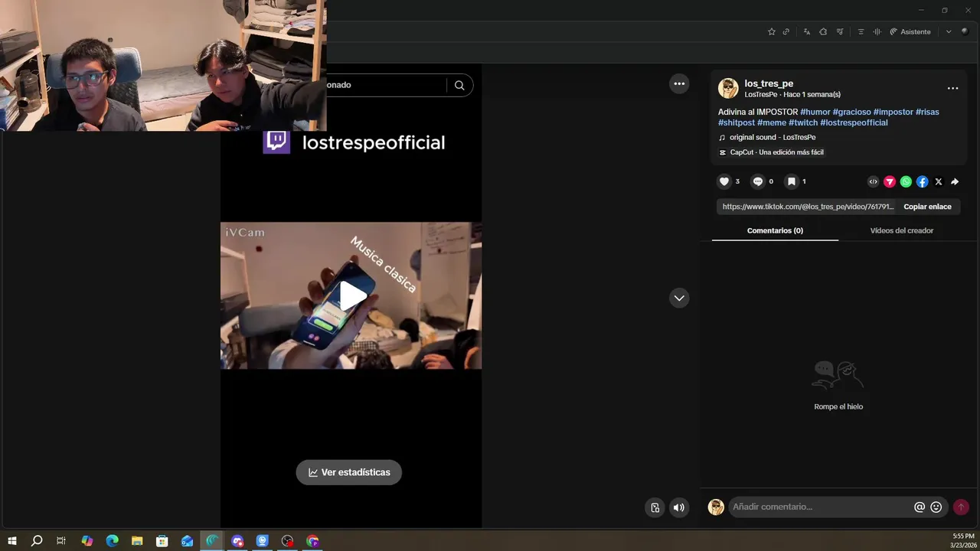Open more share options arrow
Image resolution: width=980 pixels, height=551 pixels.
955,181
